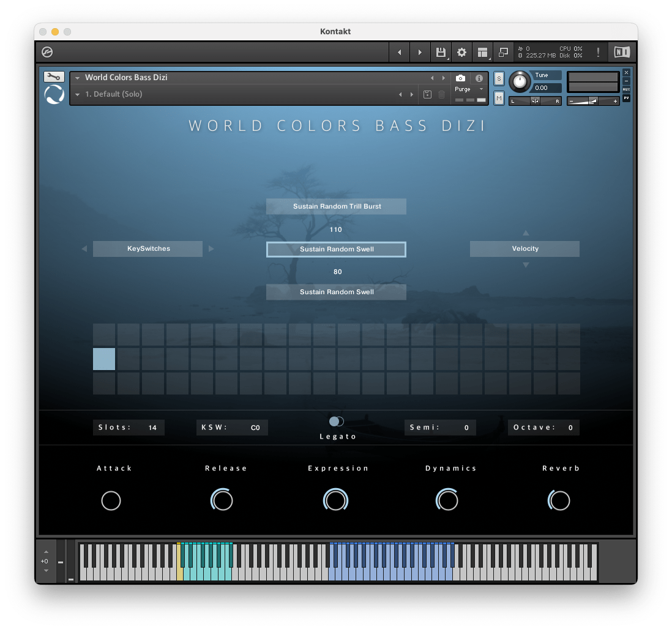This screenshot has height=630, width=672.
Task: Open the Velocity mode selector
Action: [x=525, y=248]
